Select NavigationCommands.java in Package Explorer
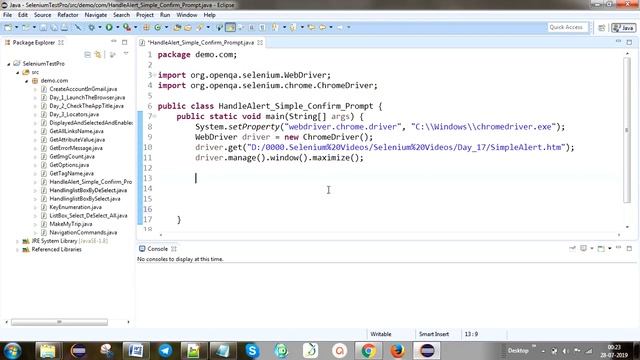Image resolution: width=640 pixels, height=360 pixels. (83, 232)
